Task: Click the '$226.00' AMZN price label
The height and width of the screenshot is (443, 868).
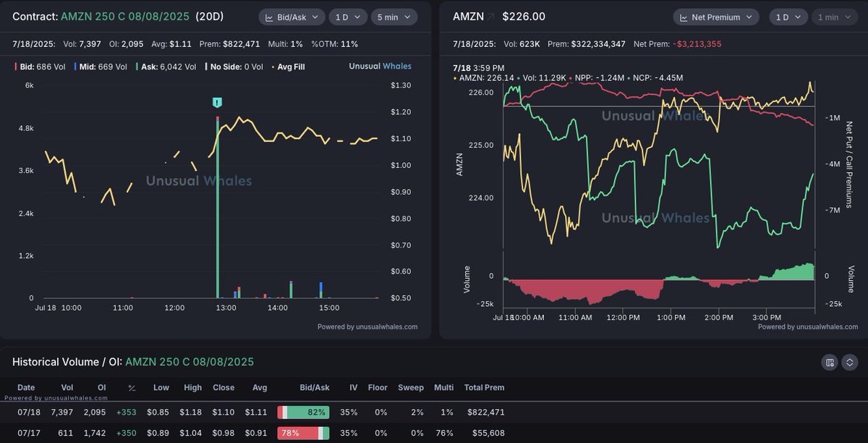Action: point(524,17)
